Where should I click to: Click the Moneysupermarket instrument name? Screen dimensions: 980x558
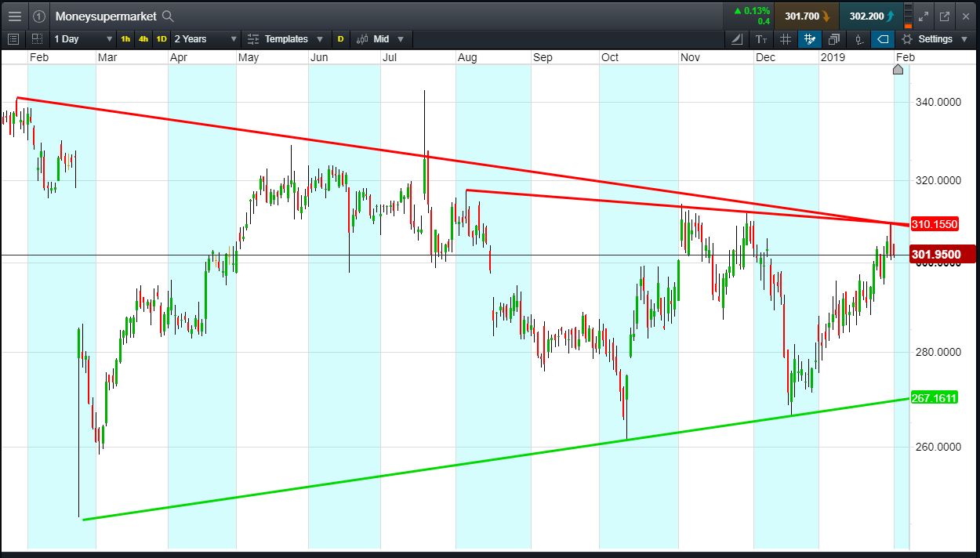106,16
